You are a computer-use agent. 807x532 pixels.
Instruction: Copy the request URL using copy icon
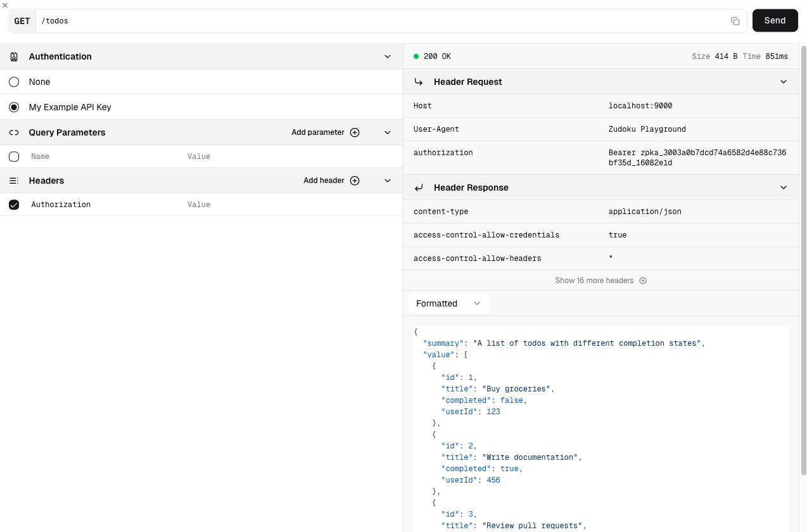[x=735, y=21]
